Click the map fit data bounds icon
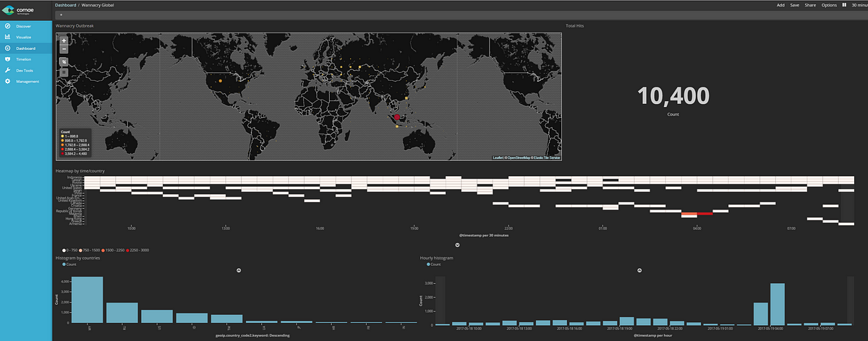The height and width of the screenshot is (341, 868). pos(64,62)
